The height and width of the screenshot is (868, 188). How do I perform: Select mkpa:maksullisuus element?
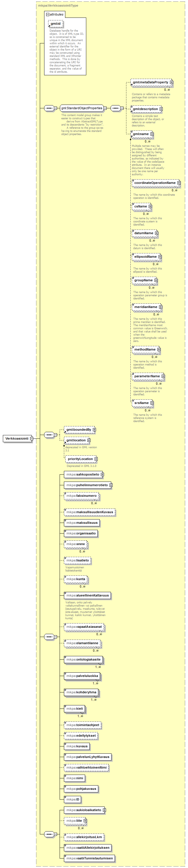[x=82, y=523]
